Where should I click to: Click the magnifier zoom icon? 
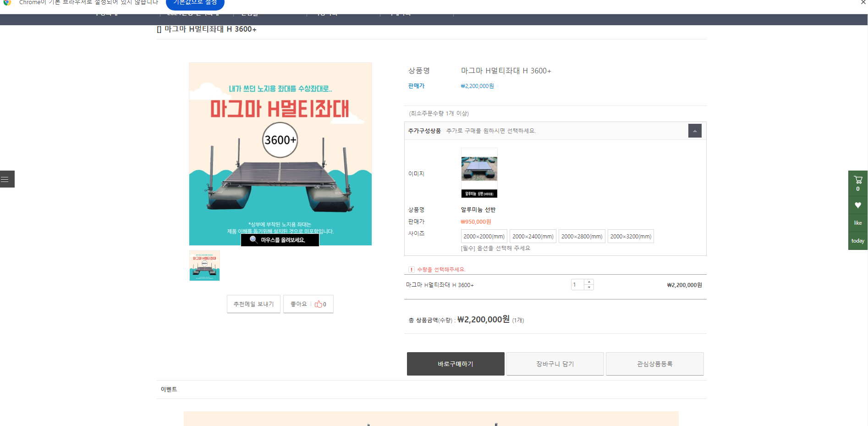(x=253, y=239)
